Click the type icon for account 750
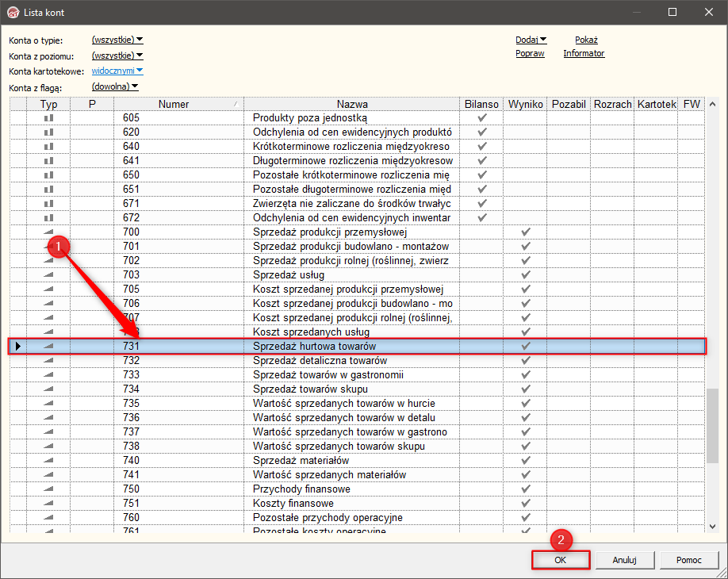 (49, 489)
